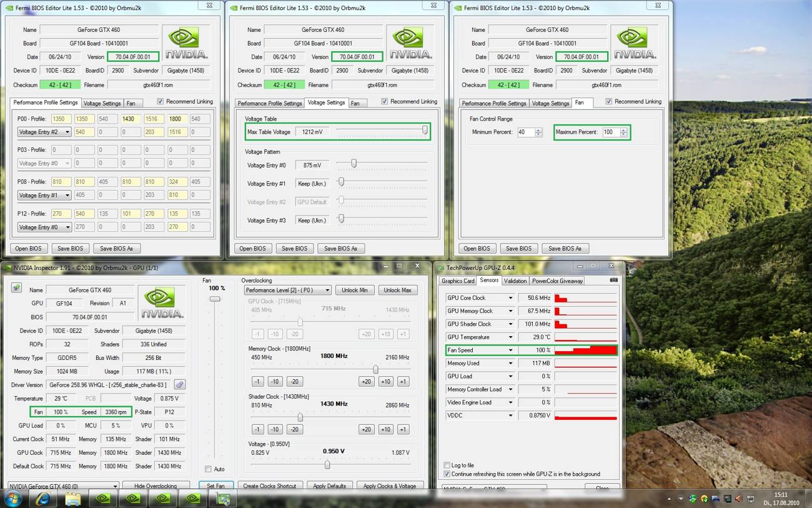Click Apply Clocks & Voltage button

point(390,486)
